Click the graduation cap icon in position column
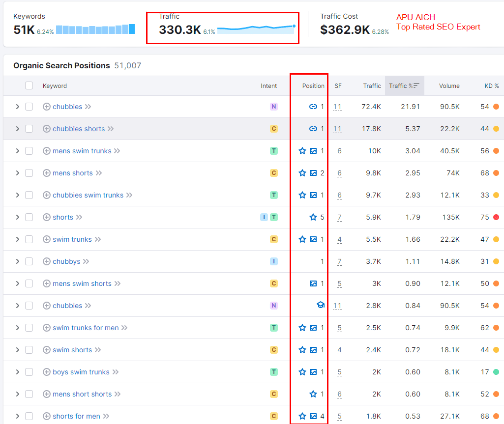 pos(321,305)
